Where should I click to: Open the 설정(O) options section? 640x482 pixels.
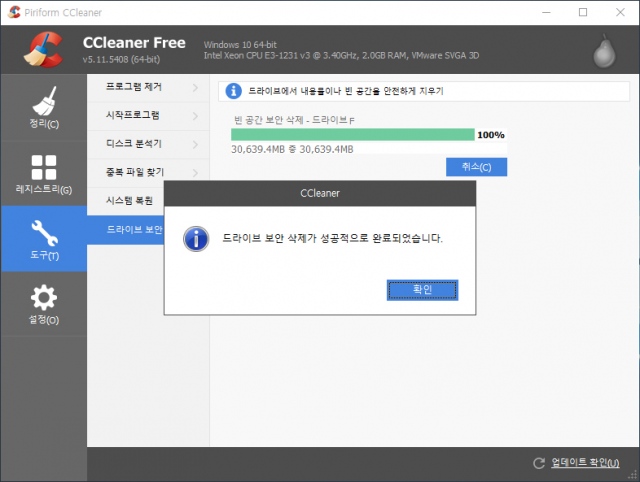click(x=44, y=304)
